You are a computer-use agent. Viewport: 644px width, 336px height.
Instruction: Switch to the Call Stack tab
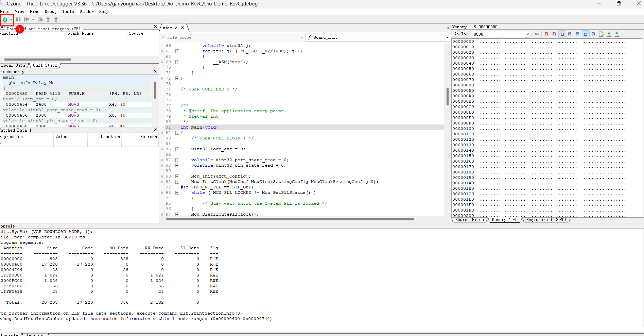point(45,65)
